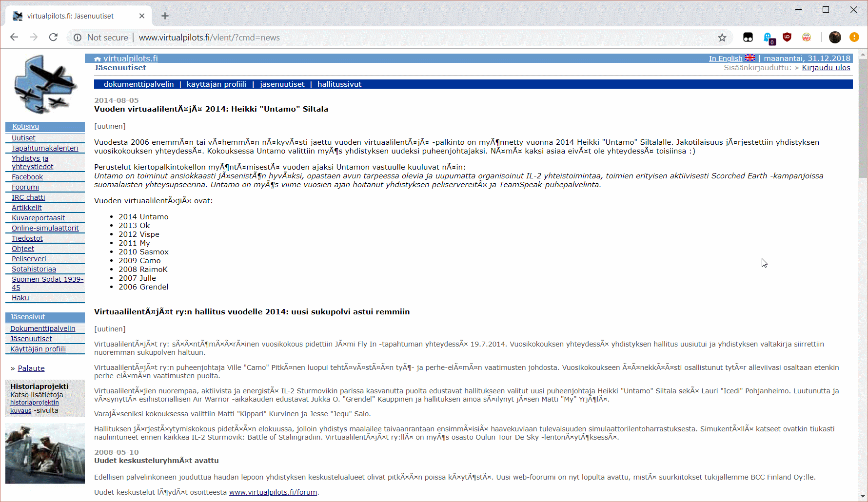The height and width of the screenshot is (502, 868).
Task: Open the blue extension with zero badge
Action: coord(769,38)
